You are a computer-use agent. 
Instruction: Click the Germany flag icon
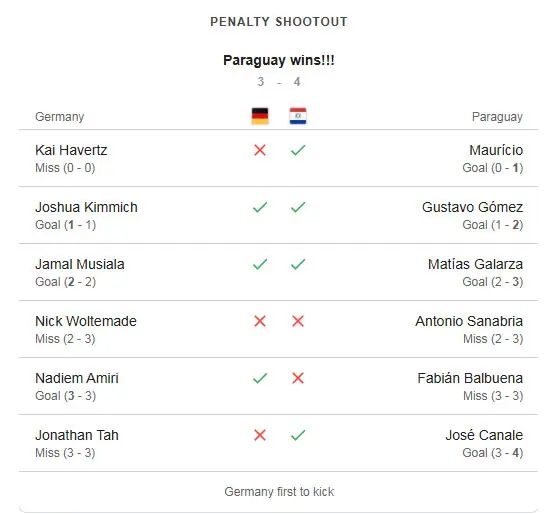pos(260,116)
